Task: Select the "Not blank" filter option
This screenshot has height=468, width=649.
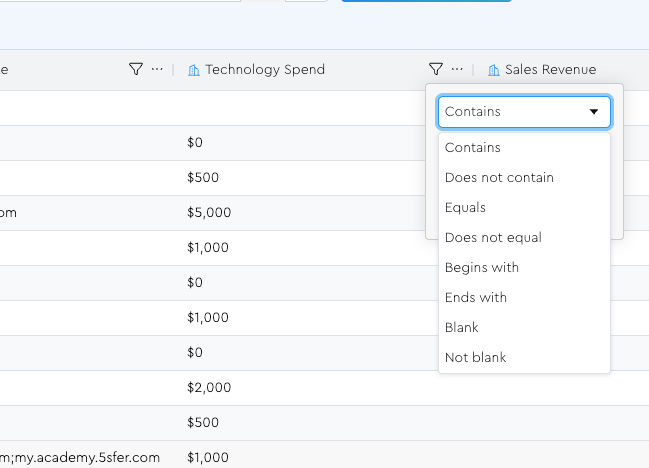Action: coord(475,358)
